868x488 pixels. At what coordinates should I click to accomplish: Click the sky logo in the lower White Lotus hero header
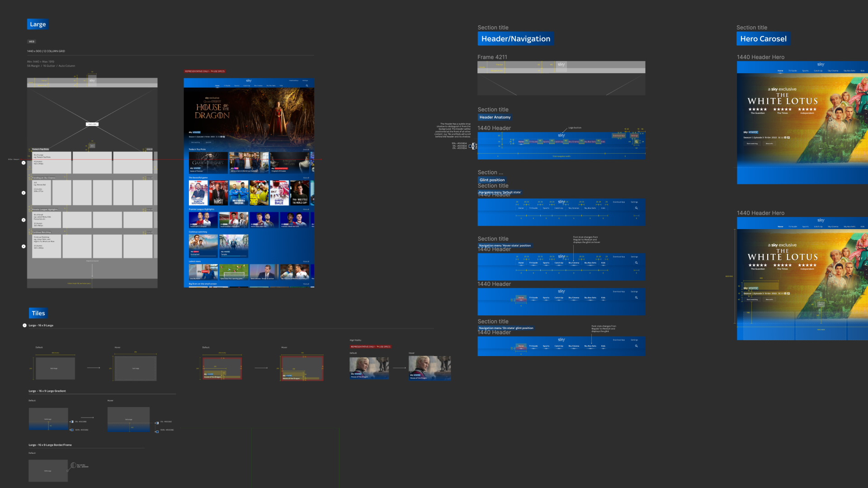click(821, 221)
